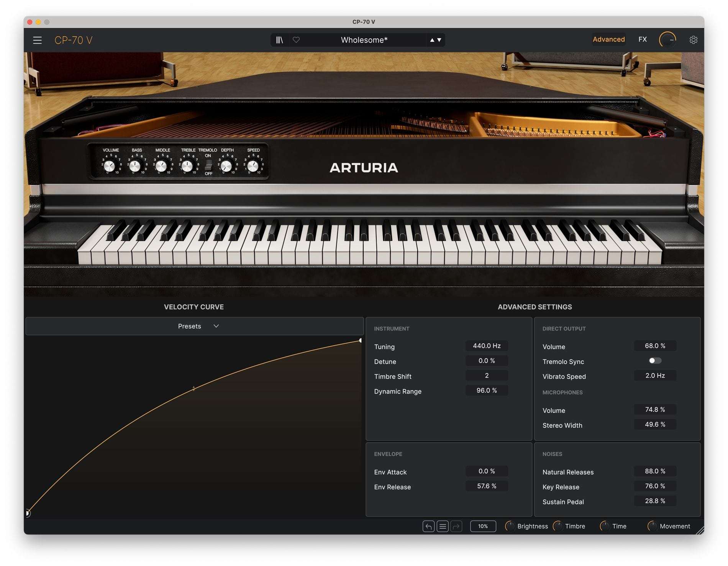Click the redo arrow icon
728x566 pixels.
tap(456, 526)
